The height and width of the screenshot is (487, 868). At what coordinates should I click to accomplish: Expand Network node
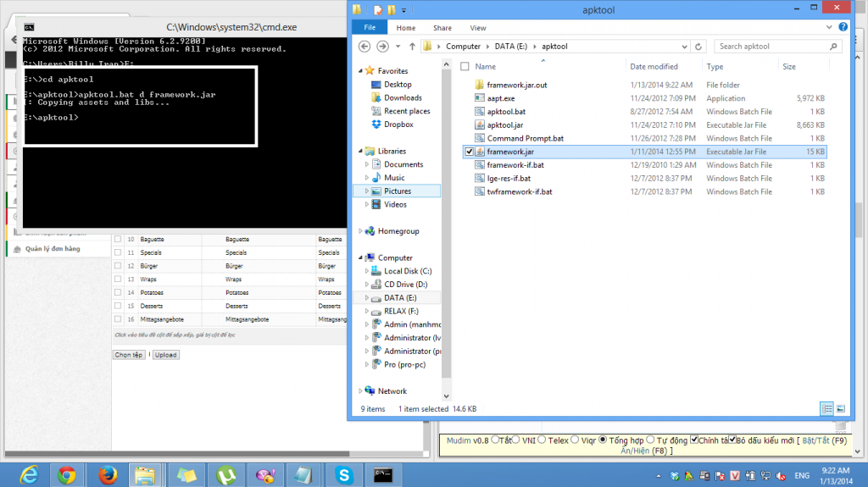tap(360, 390)
